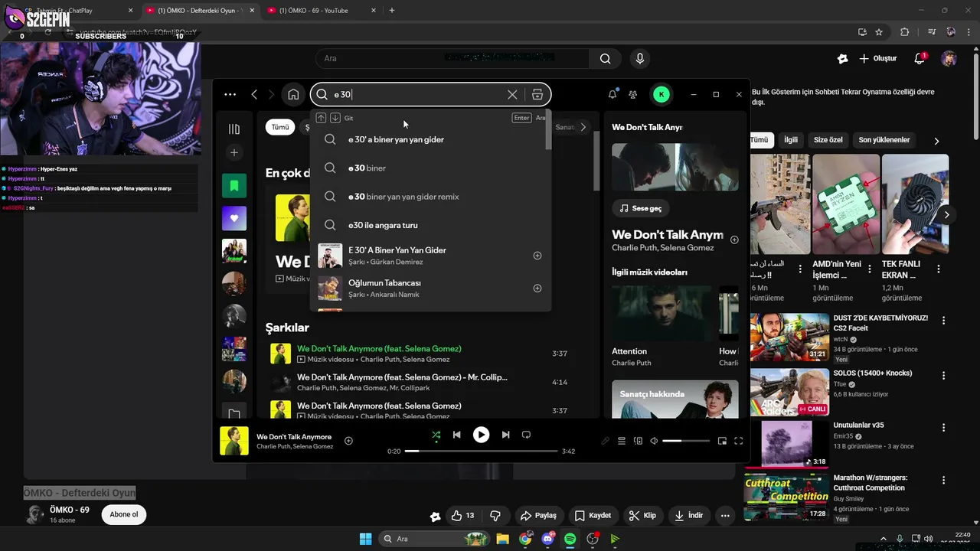The height and width of the screenshot is (551, 980).
Task: Click YouTube Kaydet button
Action: point(593,516)
